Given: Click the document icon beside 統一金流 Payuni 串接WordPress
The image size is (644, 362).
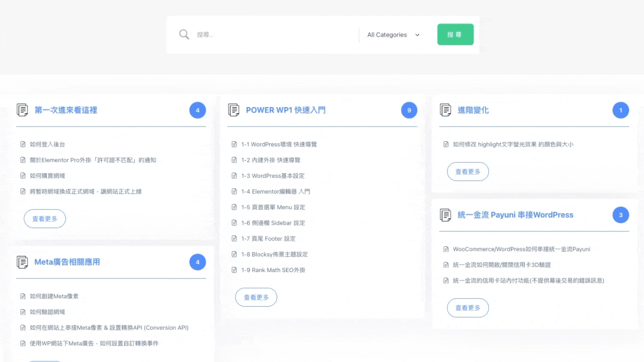Looking at the screenshot, I should (446, 215).
